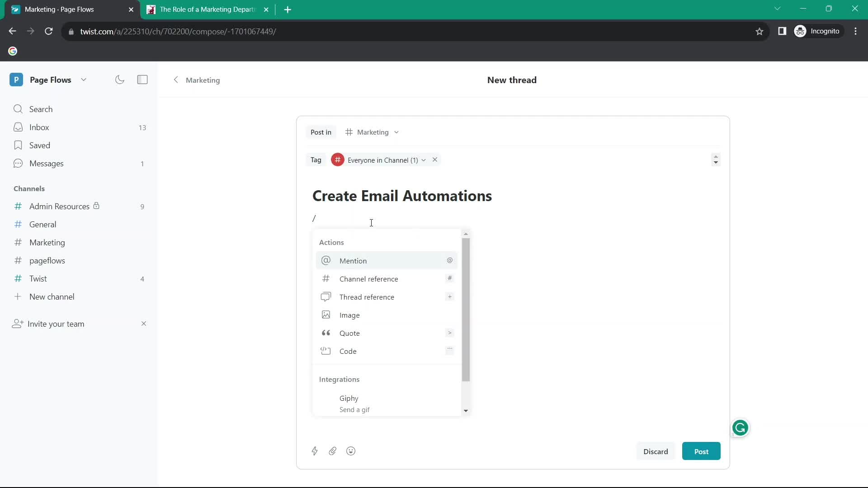868x488 pixels.
Task: Scroll down the Actions menu
Action: [x=466, y=411]
